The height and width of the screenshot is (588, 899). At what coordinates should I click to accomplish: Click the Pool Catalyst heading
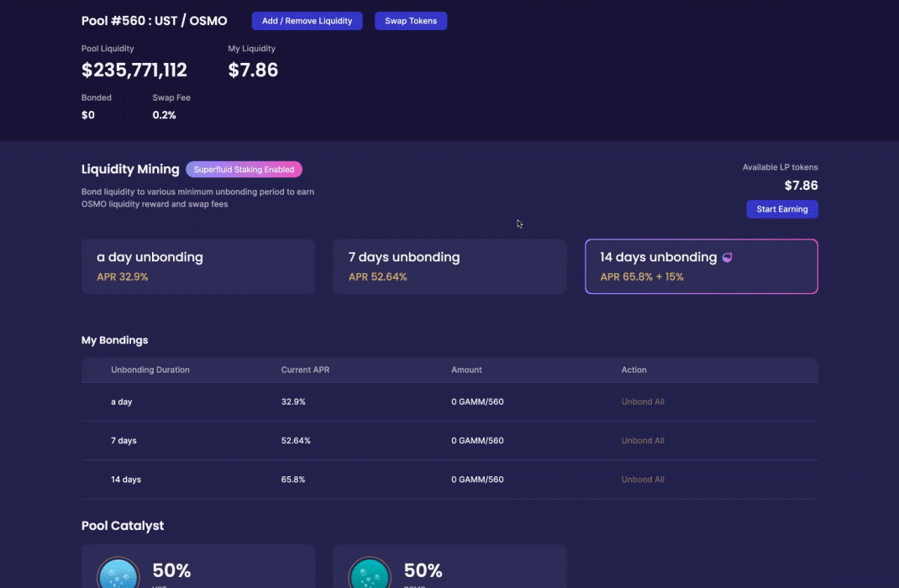pyautogui.click(x=123, y=526)
